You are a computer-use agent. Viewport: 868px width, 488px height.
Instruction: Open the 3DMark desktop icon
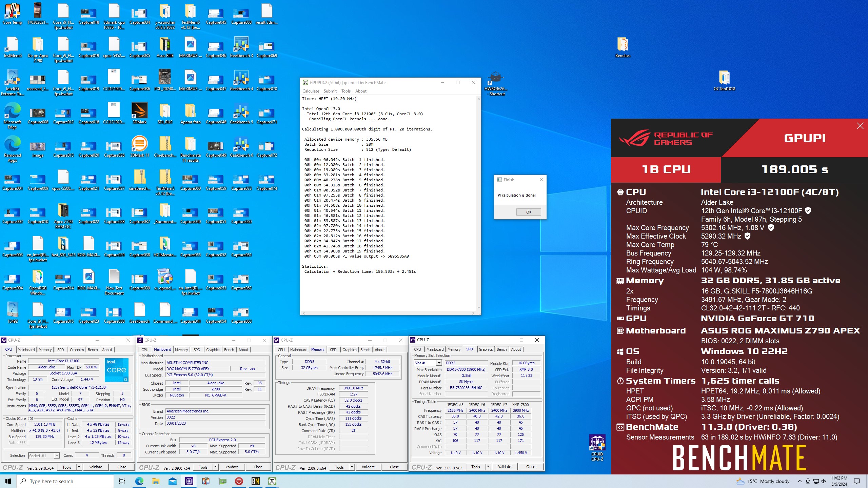pyautogui.click(x=139, y=114)
